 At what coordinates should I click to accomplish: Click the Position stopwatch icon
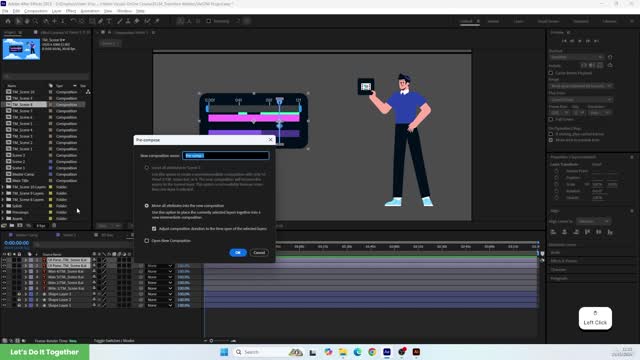[556, 178]
